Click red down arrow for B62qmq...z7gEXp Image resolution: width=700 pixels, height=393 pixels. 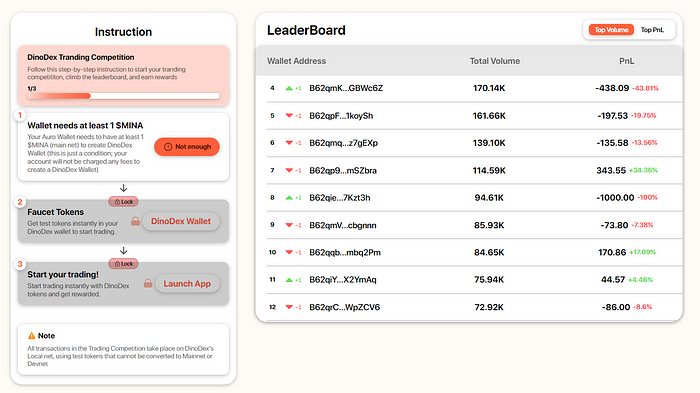289,143
